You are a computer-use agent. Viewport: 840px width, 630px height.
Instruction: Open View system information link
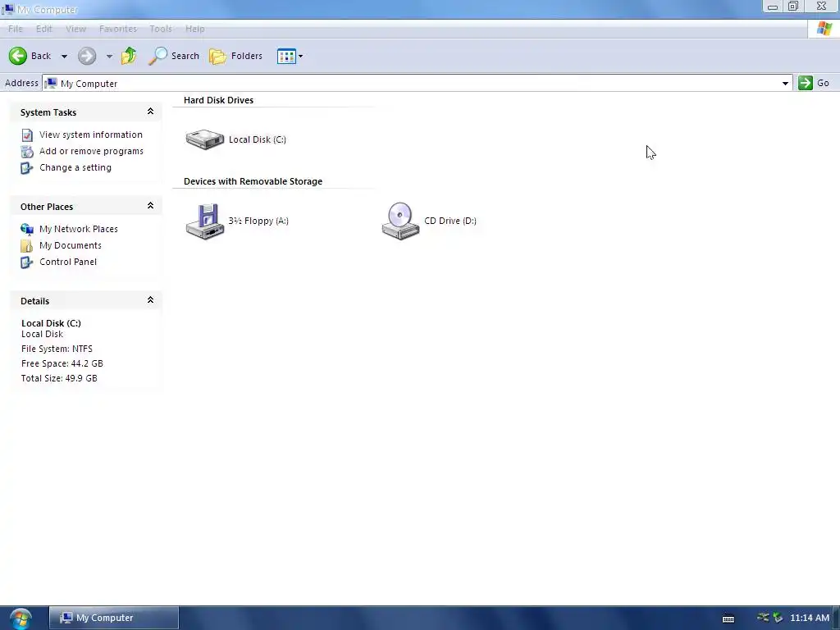[x=91, y=135]
